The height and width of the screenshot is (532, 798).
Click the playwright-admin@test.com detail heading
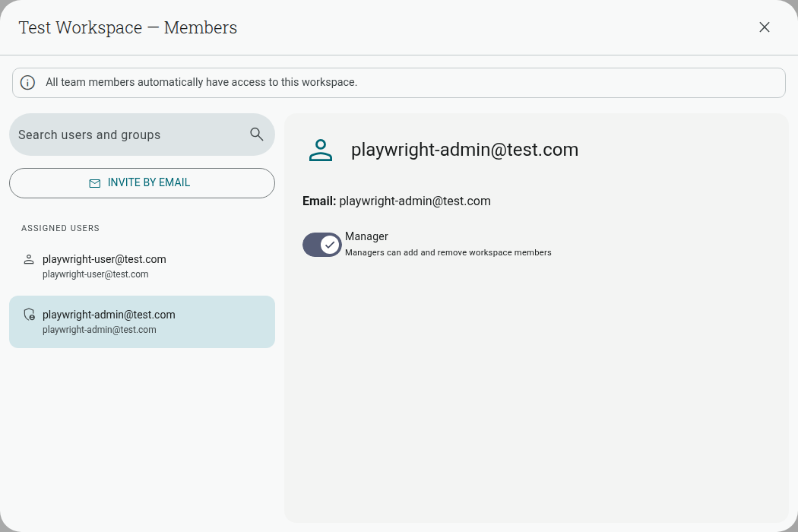point(464,150)
